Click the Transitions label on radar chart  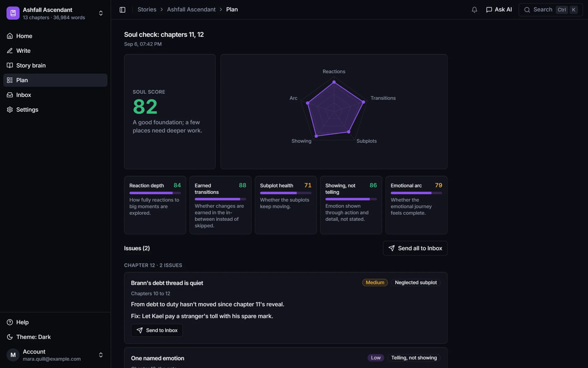[x=383, y=98]
